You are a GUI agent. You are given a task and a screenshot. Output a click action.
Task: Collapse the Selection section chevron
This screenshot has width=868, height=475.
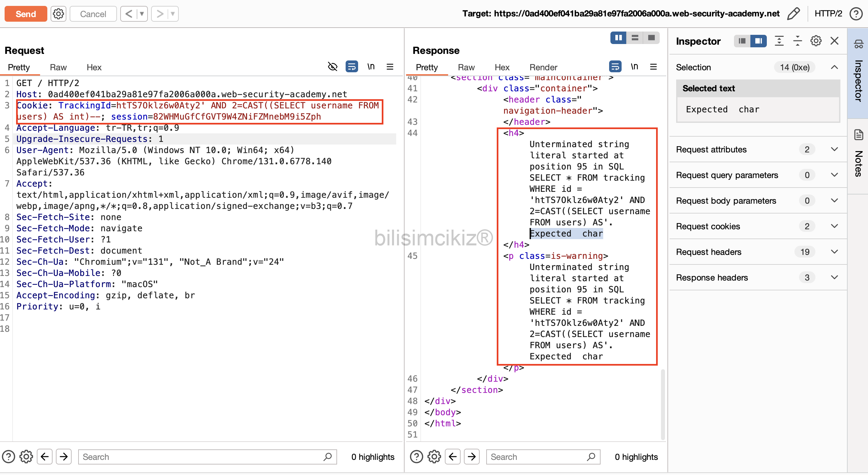point(834,67)
